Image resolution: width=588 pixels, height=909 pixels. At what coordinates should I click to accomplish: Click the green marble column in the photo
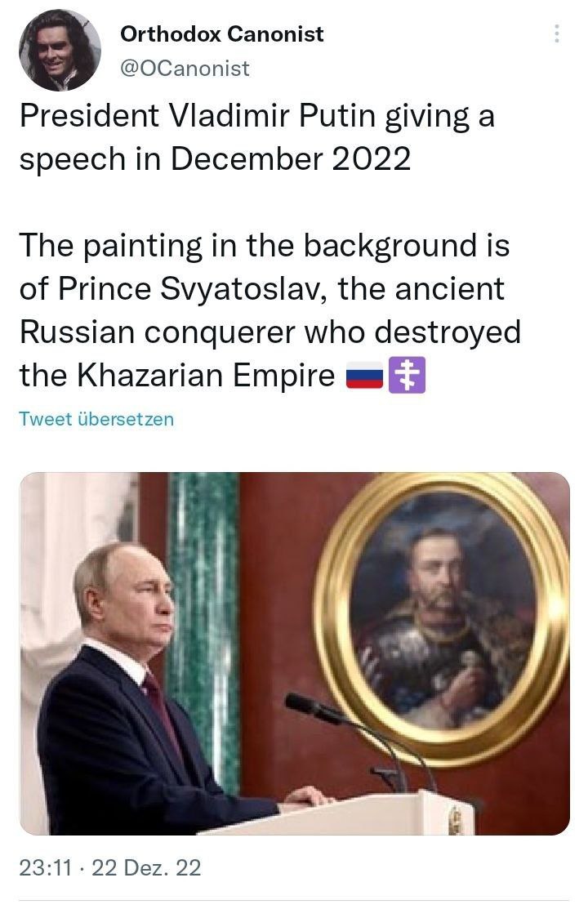pyautogui.click(x=204, y=632)
